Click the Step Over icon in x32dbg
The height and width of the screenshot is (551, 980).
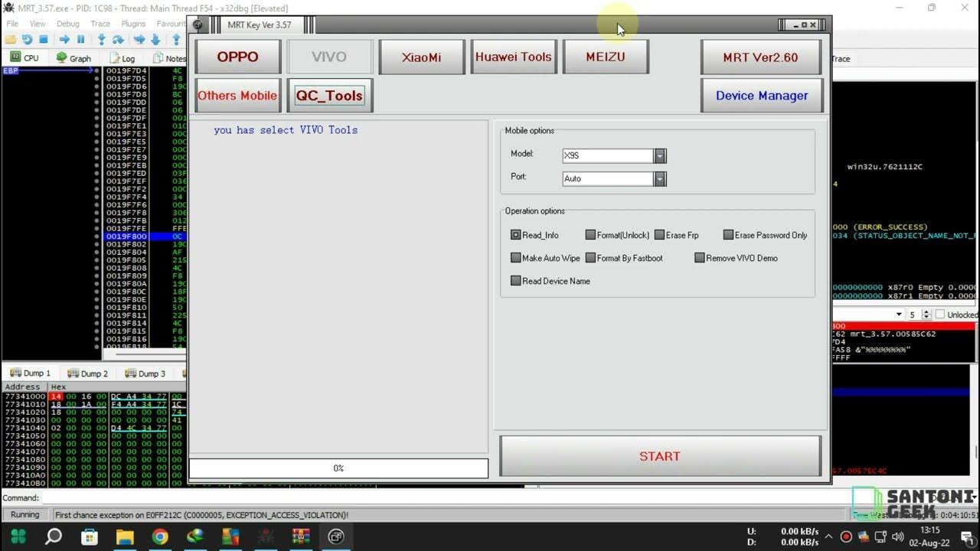click(x=118, y=39)
